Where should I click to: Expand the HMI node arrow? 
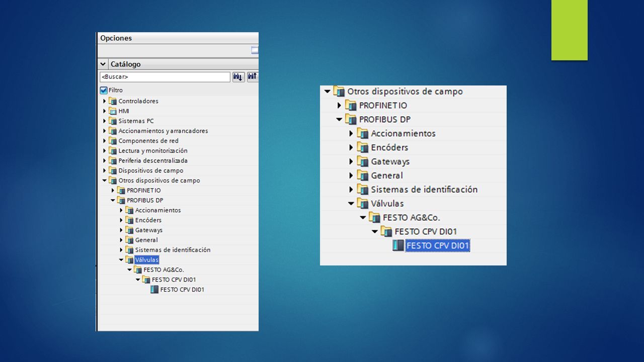point(105,111)
